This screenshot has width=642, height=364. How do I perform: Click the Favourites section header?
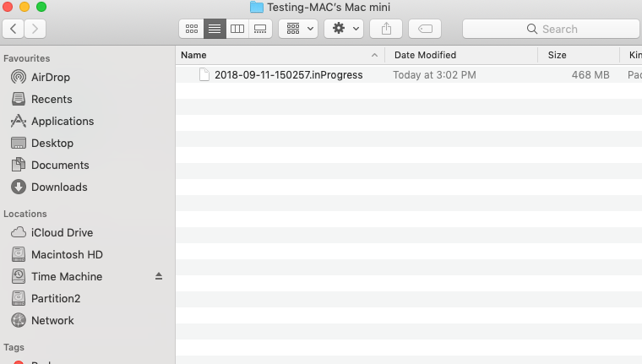27,58
